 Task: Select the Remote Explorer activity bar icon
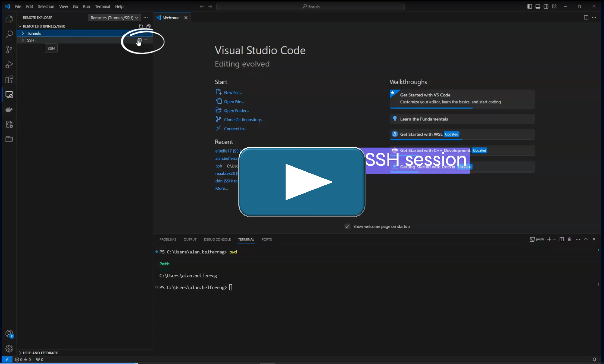click(x=9, y=95)
